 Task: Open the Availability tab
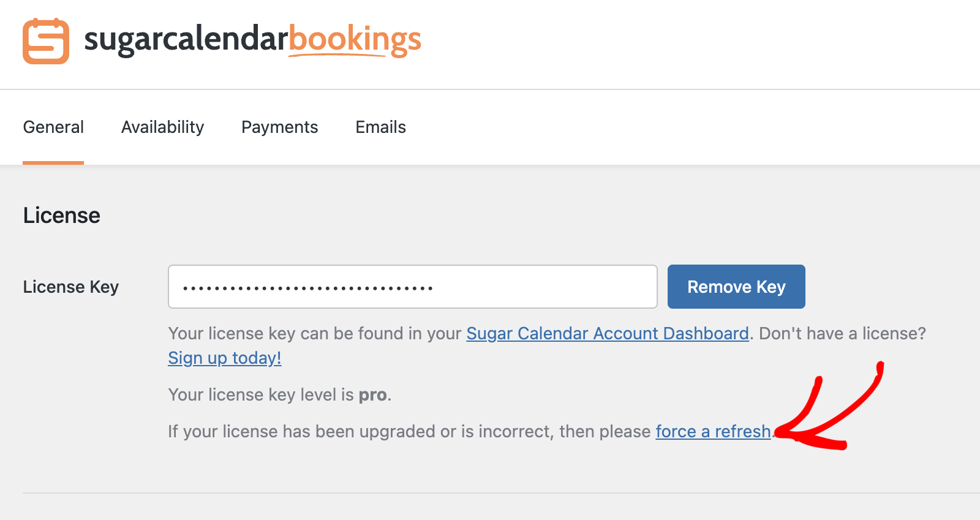[x=162, y=127]
